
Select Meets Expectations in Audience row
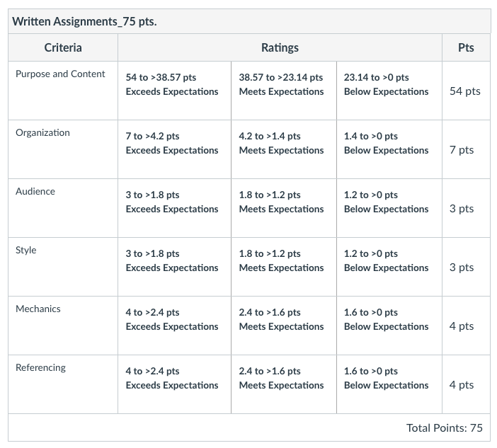pos(284,208)
